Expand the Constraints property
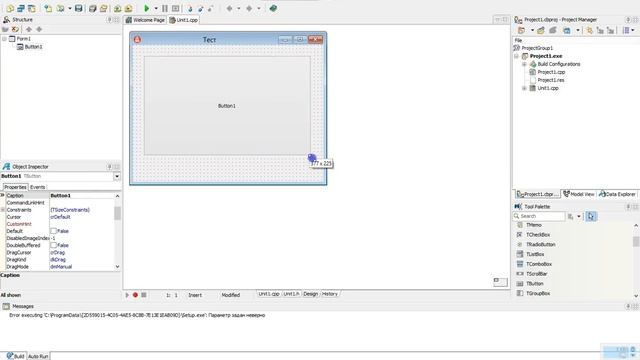This screenshot has width=640, height=360. click(x=2, y=210)
